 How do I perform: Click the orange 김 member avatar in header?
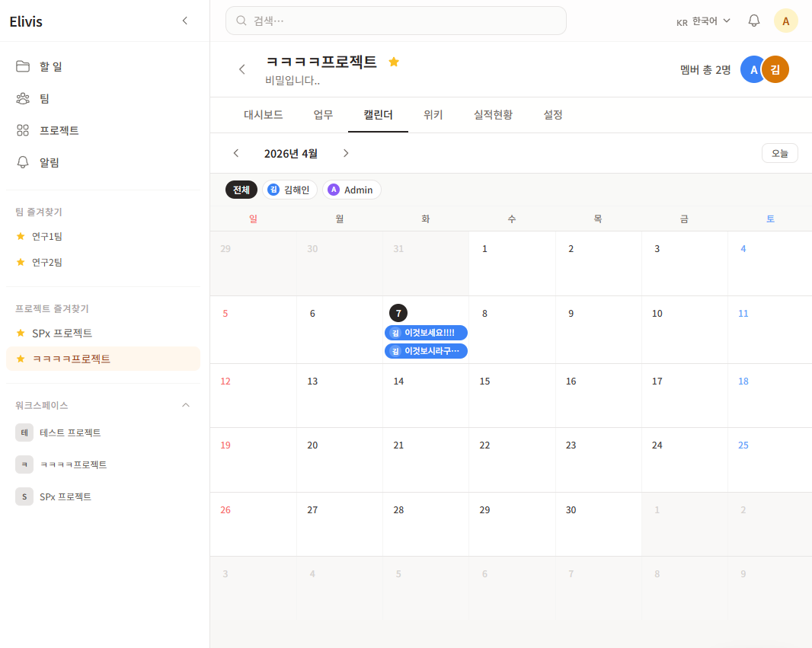[x=775, y=69]
